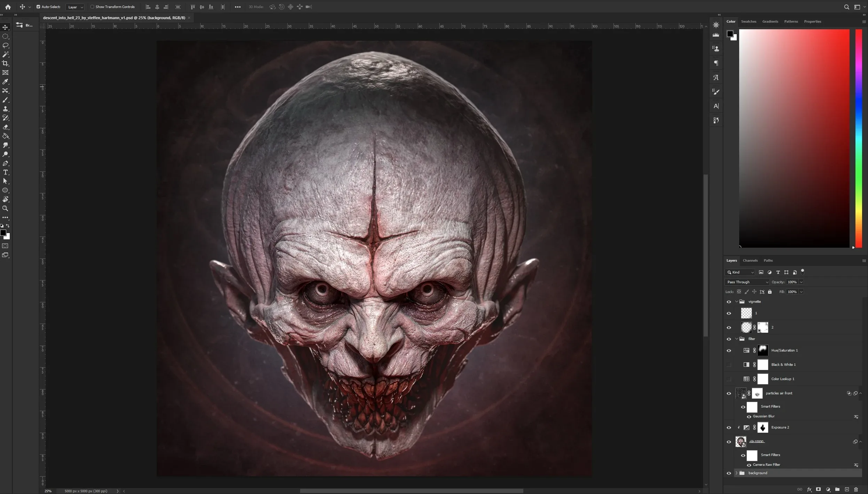Select the Eyedropper tool
The height and width of the screenshot is (494, 868).
click(5, 82)
